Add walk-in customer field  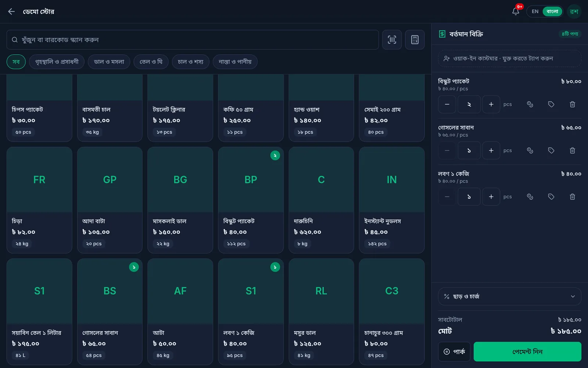pos(510,59)
